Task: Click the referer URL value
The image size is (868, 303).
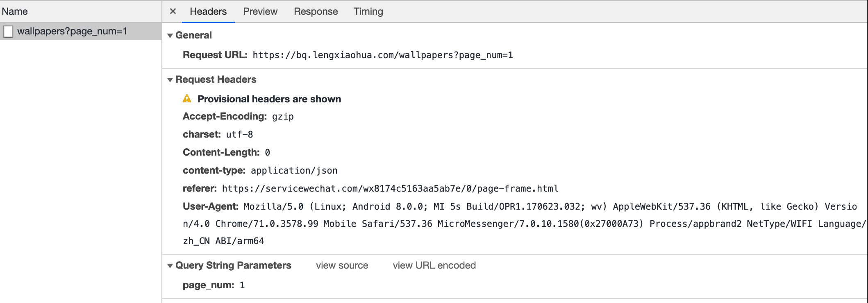Action: (x=390, y=189)
